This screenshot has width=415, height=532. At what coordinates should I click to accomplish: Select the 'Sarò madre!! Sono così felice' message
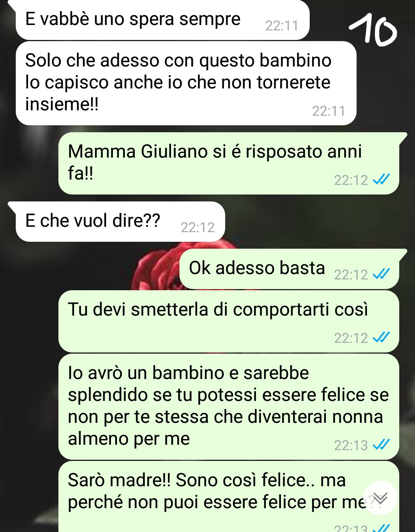click(229, 497)
